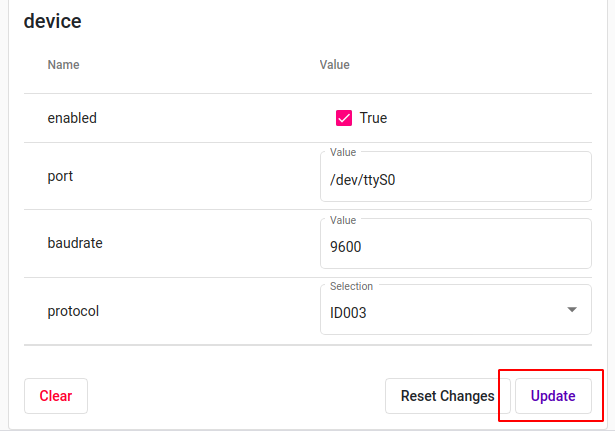Select the baudrate row label
The width and height of the screenshot is (615, 437).
75,243
